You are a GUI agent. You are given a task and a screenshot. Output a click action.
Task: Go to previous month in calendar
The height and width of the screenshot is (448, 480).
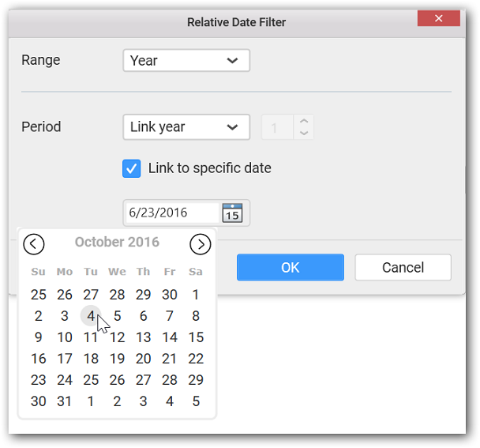[x=34, y=244]
